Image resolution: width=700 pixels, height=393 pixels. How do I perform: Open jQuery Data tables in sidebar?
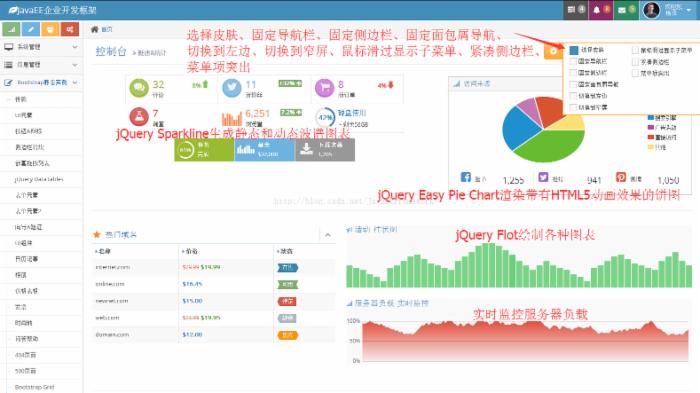39,179
